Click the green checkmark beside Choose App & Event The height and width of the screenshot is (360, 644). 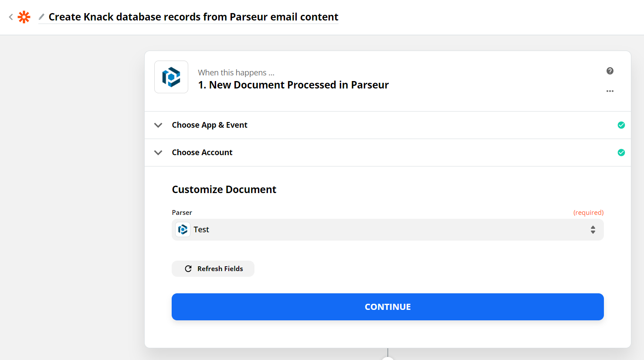[621, 125]
